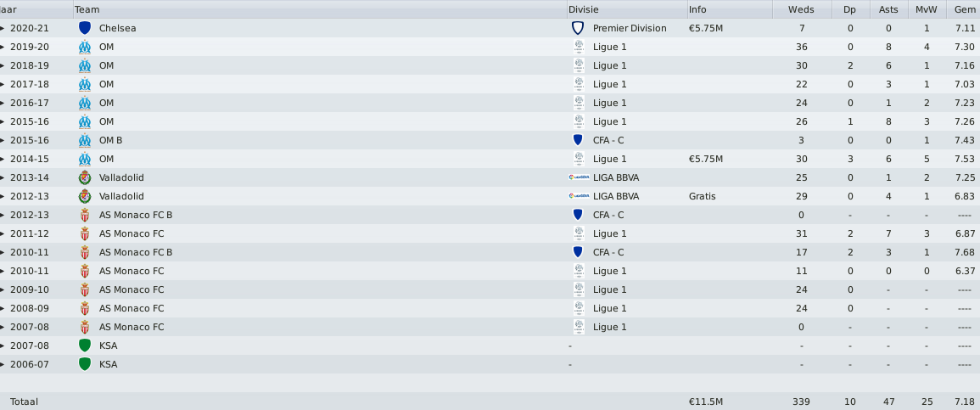Click the Valladolid crest in 2013-14 row
The width and height of the screenshot is (980, 410).
pyautogui.click(x=84, y=177)
